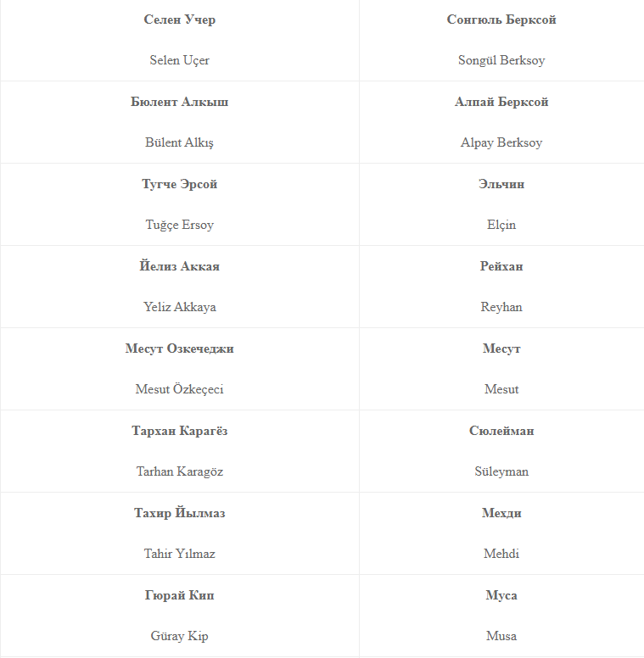The image size is (644, 658).
Task: Click the name Songül Berksoy
Action: (501, 60)
